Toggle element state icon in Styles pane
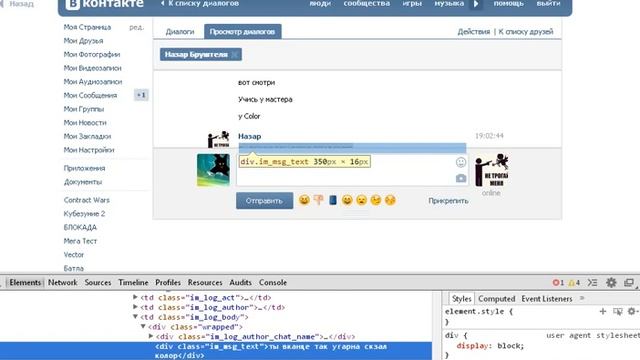This screenshot has height=360, width=640. pyautogui.click(x=618, y=311)
